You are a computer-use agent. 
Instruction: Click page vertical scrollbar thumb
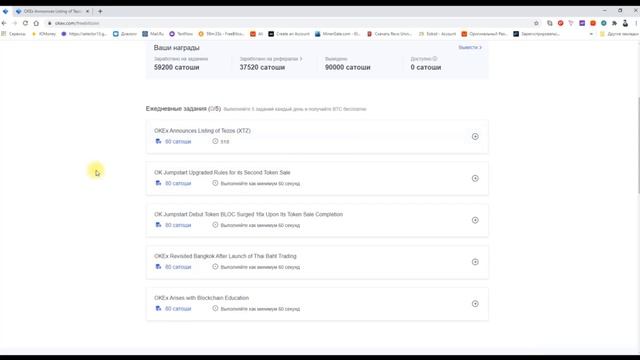coord(638,145)
